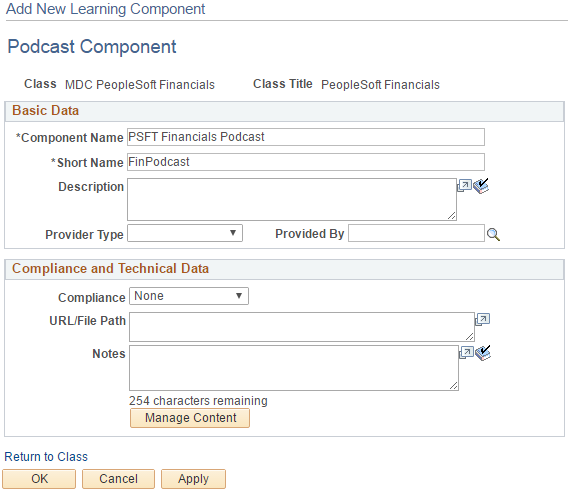Screen dimensions: 568x492
Task: Click in the Component Name field
Action: tap(306, 137)
